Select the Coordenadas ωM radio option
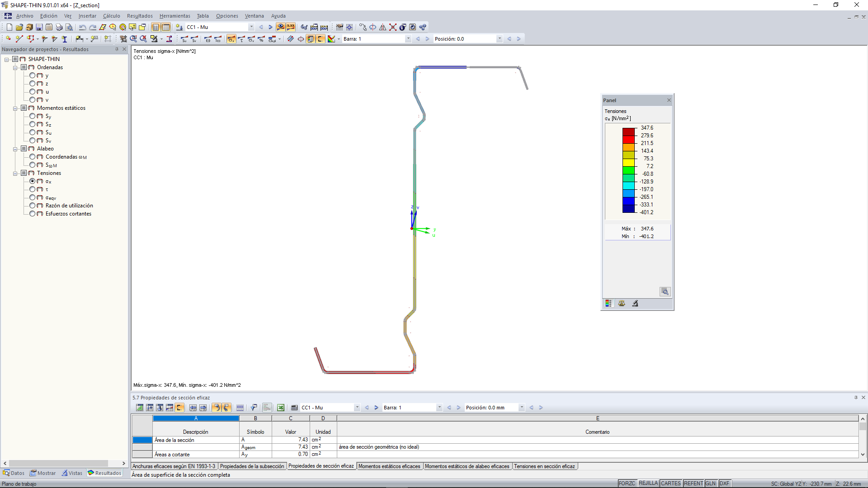The image size is (868, 488). [x=33, y=157]
